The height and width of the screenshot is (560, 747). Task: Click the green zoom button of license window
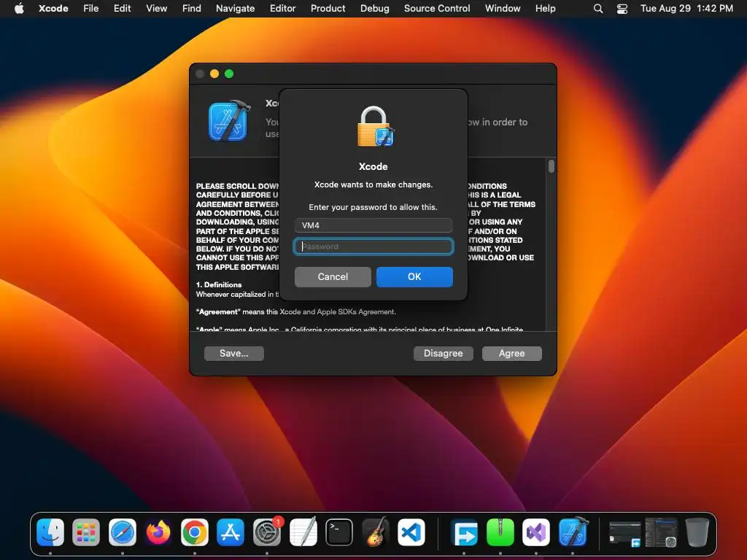point(229,74)
